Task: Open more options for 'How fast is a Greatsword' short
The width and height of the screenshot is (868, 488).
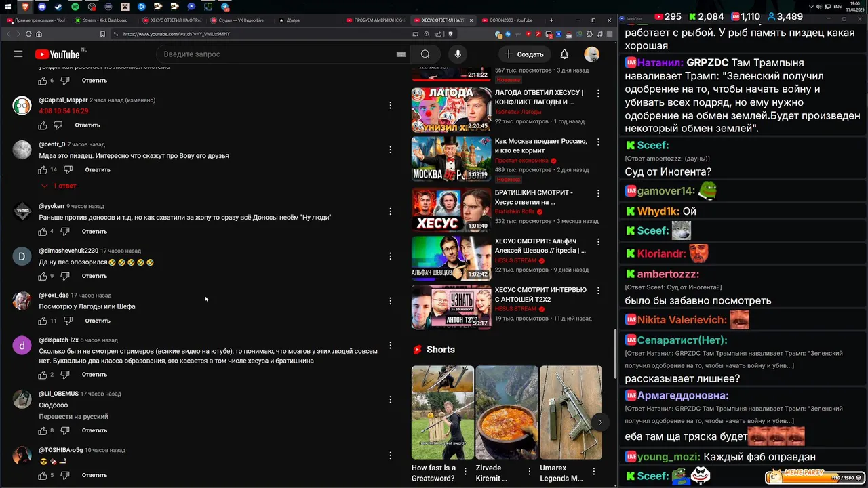Action: [x=465, y=471]
